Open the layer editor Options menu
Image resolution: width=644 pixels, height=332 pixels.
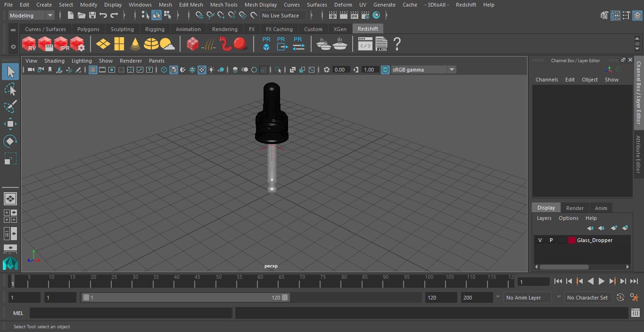pos(569,218)
